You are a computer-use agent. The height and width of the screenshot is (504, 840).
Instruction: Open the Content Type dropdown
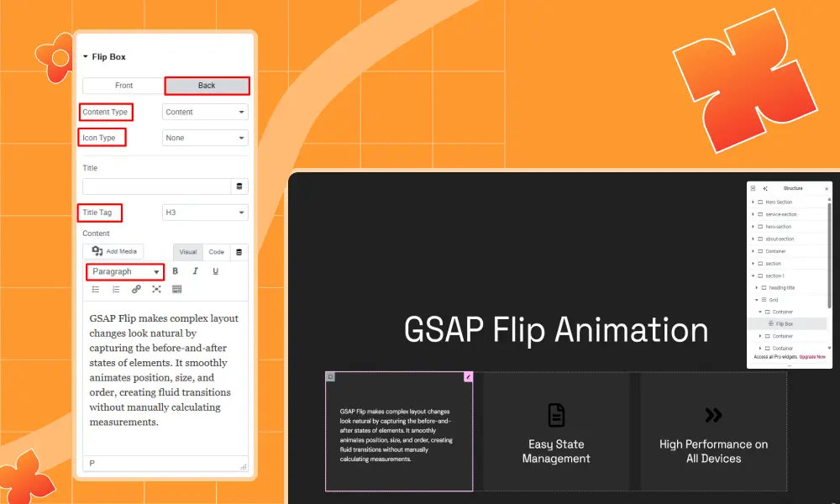click(x=205, y=112)
